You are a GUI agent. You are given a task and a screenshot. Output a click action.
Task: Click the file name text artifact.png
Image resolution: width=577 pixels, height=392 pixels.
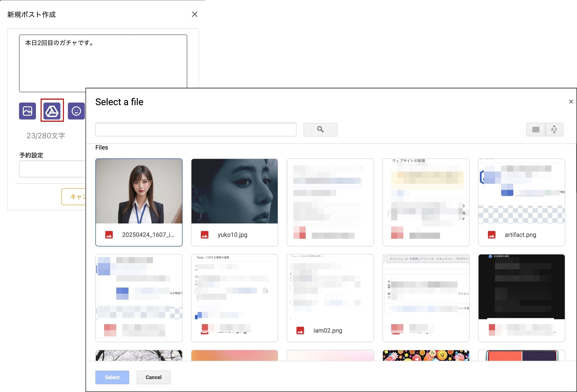click(520, 235)
